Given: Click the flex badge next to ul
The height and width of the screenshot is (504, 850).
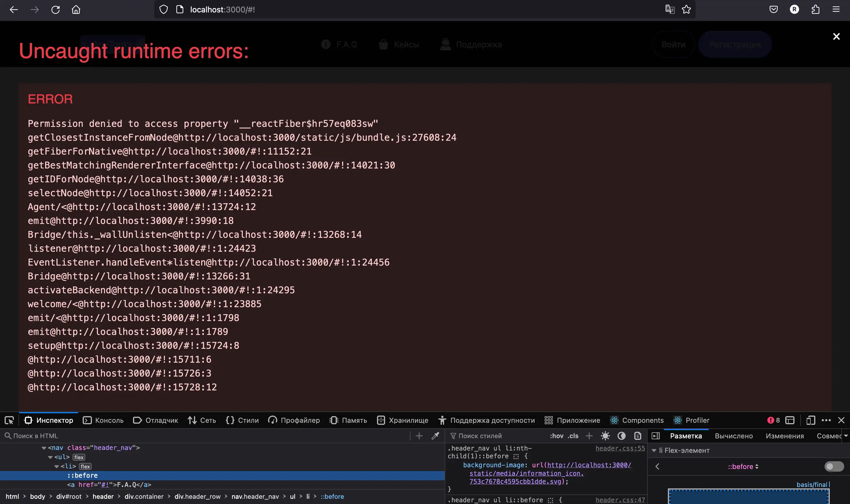Looking at the screenshot, I should click(x=79, y=457).
